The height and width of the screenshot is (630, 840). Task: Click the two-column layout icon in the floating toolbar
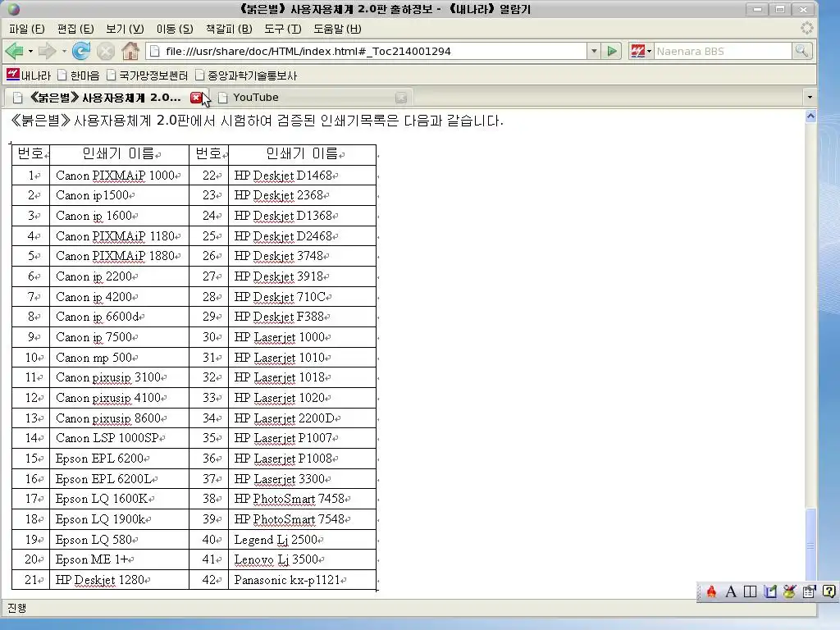(x=751, y=591)
